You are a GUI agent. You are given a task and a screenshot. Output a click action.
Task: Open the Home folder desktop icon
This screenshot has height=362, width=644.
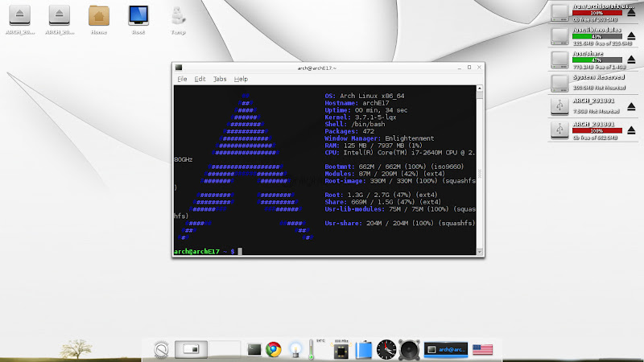coord(99,16)
